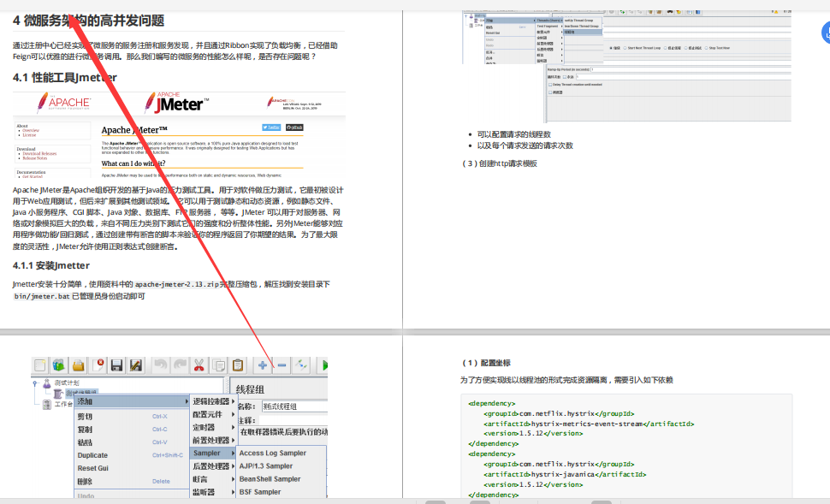Click the text (1) 配置坐标
Viewport: 830px width, 504px height.
tap(487, 363)
